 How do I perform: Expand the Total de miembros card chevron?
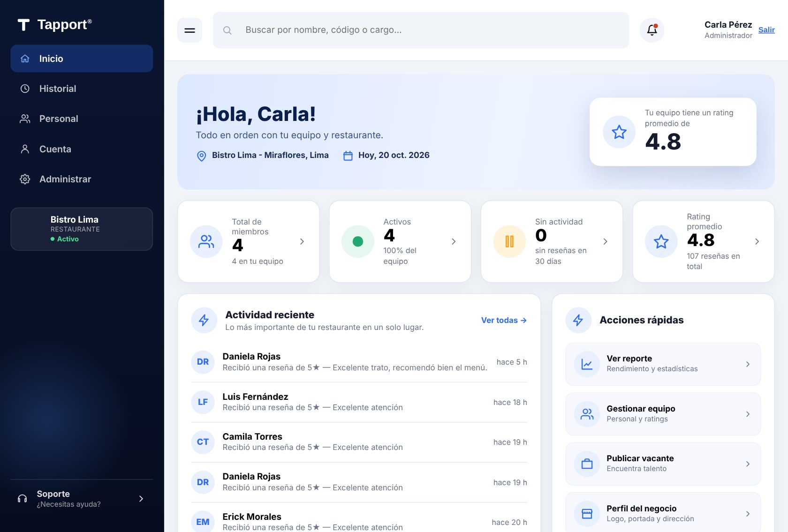(302, 241)
